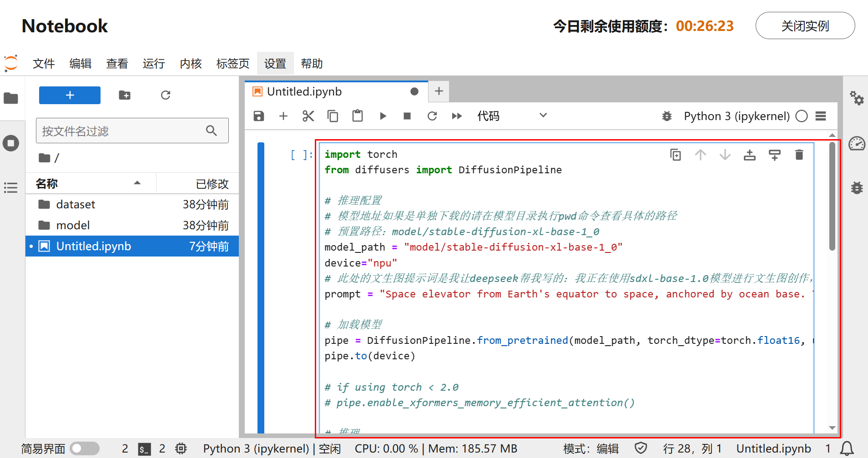The image size is (868, 458).
Task: Open the 设置 menu
Action: click(275, 64)
